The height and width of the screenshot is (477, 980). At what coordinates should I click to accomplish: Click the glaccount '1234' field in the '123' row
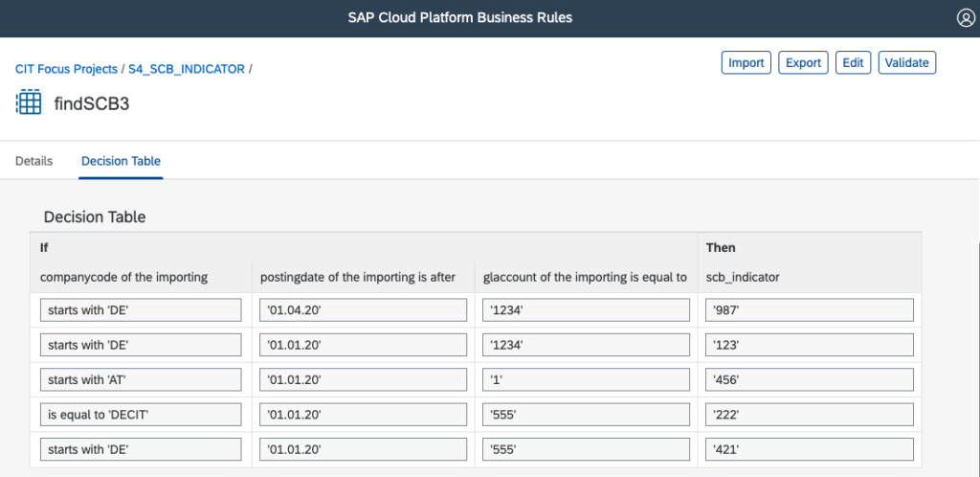point(587,345)
